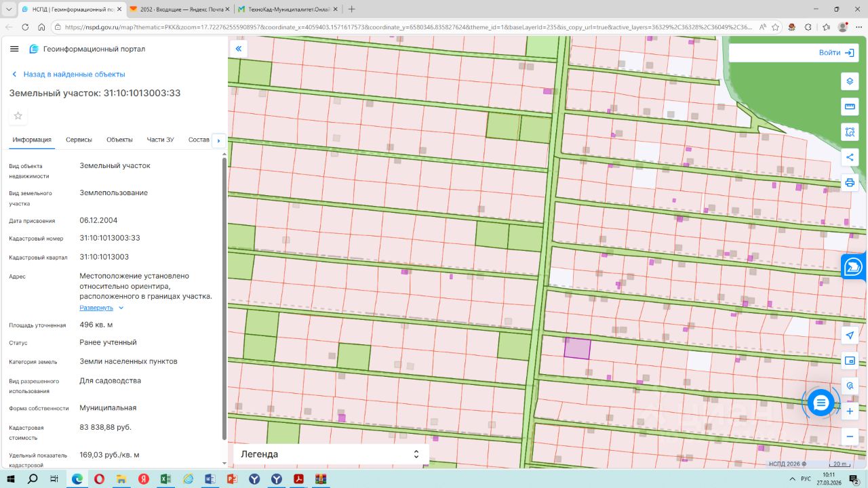The image size is (868, 488).
Task: Refresh the browser page
Action: click(x=25, y=27)
